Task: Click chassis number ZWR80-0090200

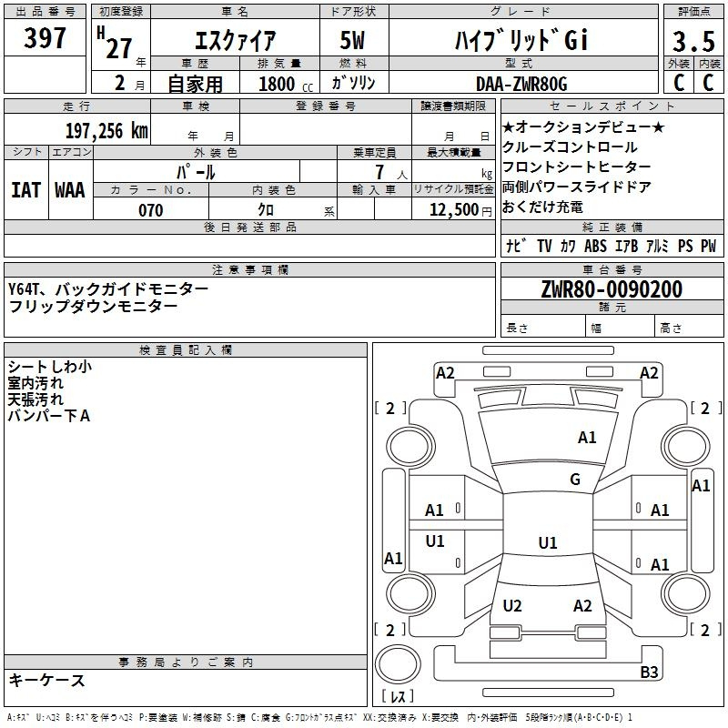Action: point(611,289)
